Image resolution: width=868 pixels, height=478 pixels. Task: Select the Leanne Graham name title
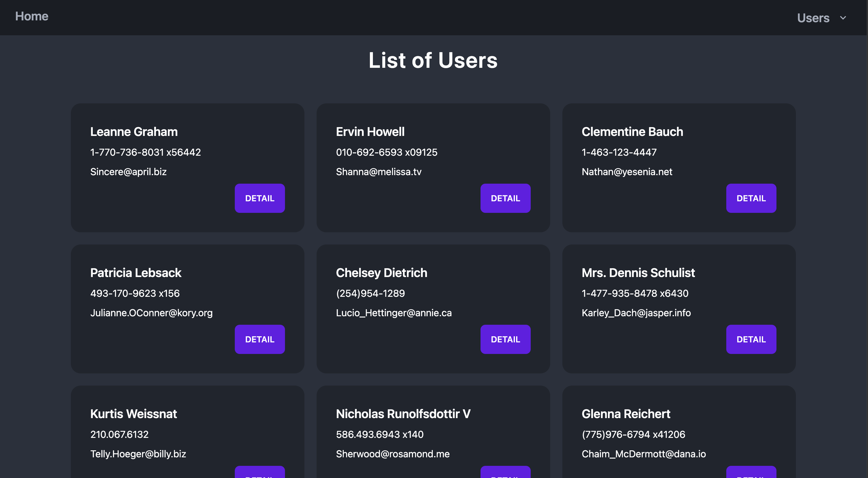[x=134, y=132]
